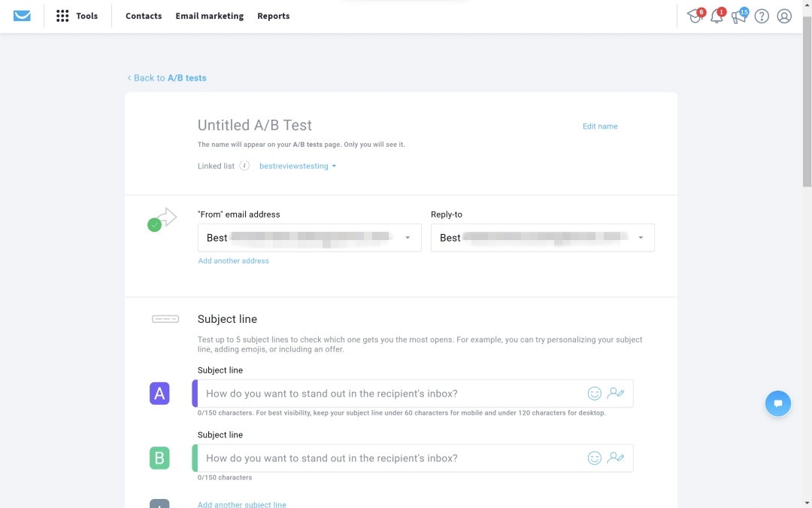Open the help question mark icon
Image resolution: width=812 pixels, height=508 pixels.
click(762, 16)
